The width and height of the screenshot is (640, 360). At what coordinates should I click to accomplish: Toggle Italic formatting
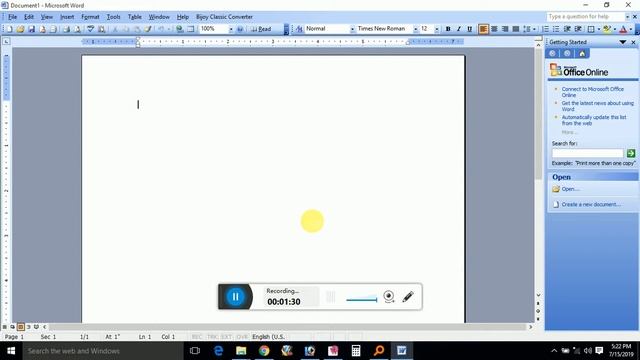[x=459, y=29]
